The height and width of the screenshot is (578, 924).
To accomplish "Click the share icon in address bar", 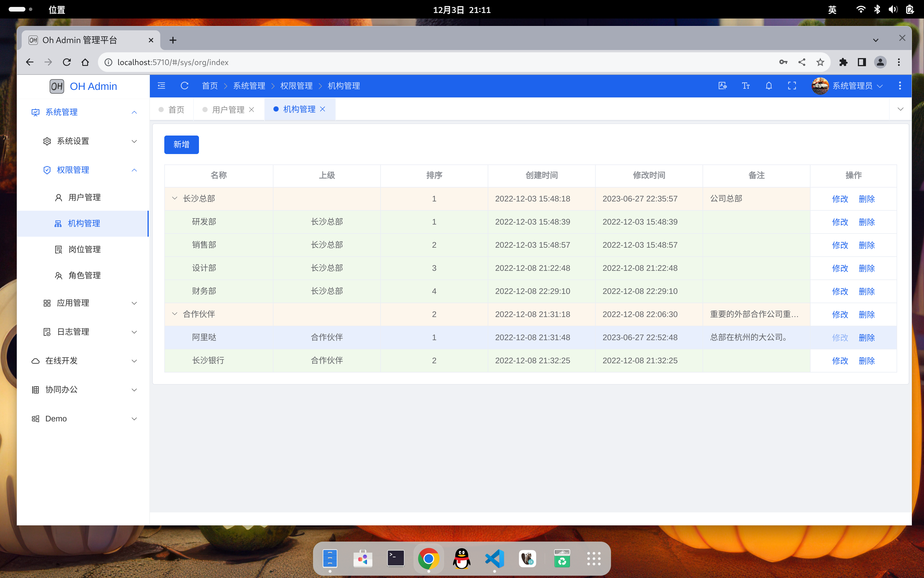I will [x=802, y=62].
